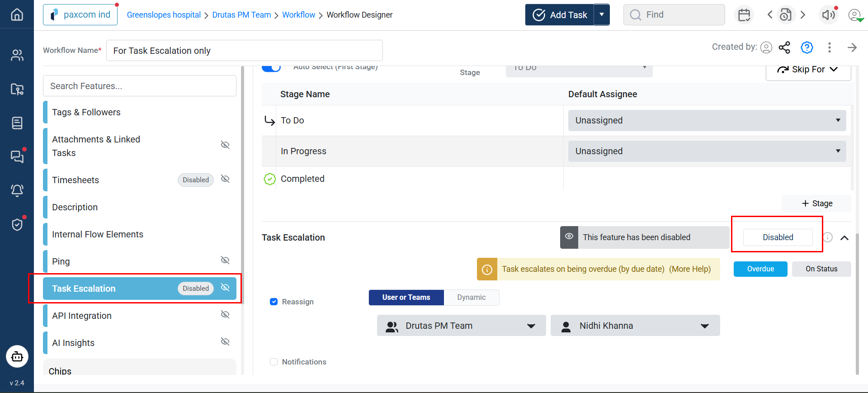Screen dimensions: 868x393
Task: Select the On Status tab
Action: click(821, 269)
